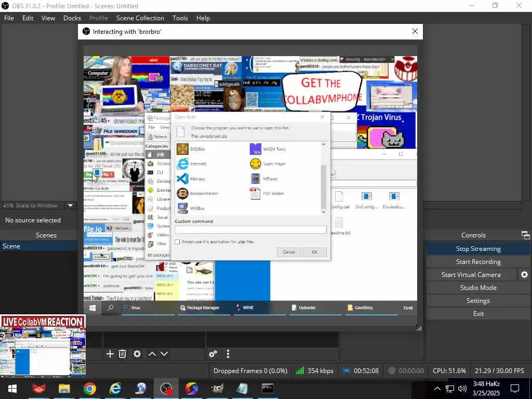532x399 pixels.
Task: Select 'Scene' in the Scenes list
Action: [x=39, y=246]
